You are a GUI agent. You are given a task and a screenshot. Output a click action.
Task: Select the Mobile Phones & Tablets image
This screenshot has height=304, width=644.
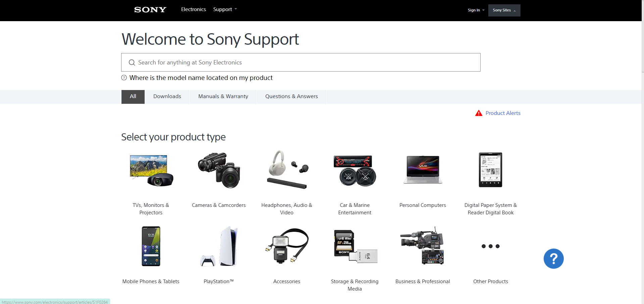151,246
